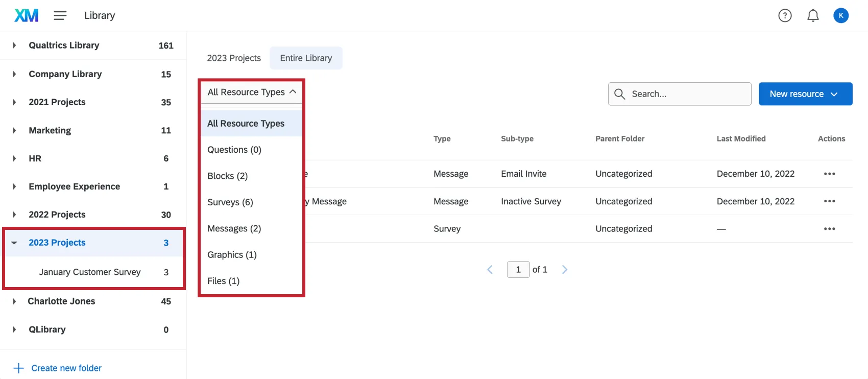Switch to the Entire Library tab
Viewport: 868px width, 379px height.
306,58
